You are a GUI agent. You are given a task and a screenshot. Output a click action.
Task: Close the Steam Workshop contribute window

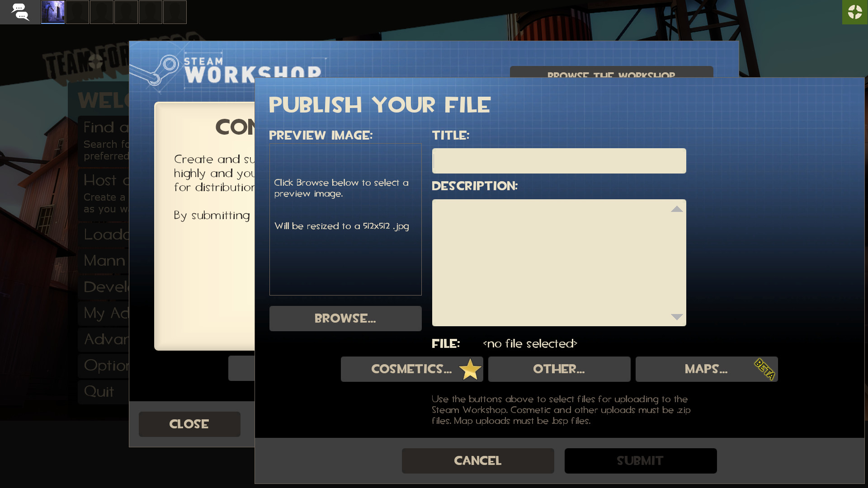click(189, 424)
